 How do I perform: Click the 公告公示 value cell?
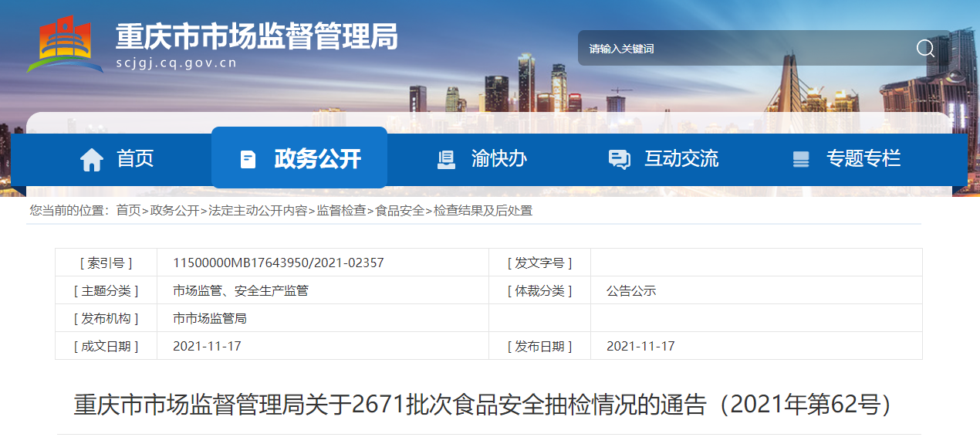coord(756,290)
